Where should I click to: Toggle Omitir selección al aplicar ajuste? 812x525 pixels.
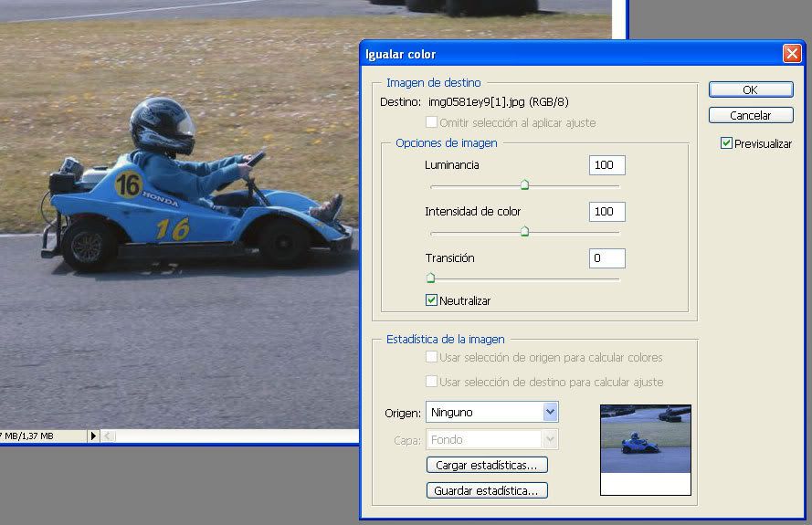tap(431, 122)
